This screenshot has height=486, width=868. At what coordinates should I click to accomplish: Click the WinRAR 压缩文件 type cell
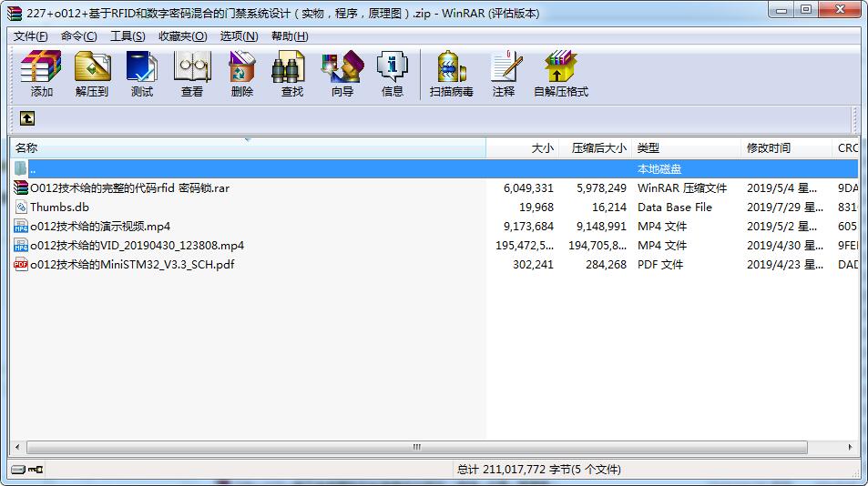682,188
